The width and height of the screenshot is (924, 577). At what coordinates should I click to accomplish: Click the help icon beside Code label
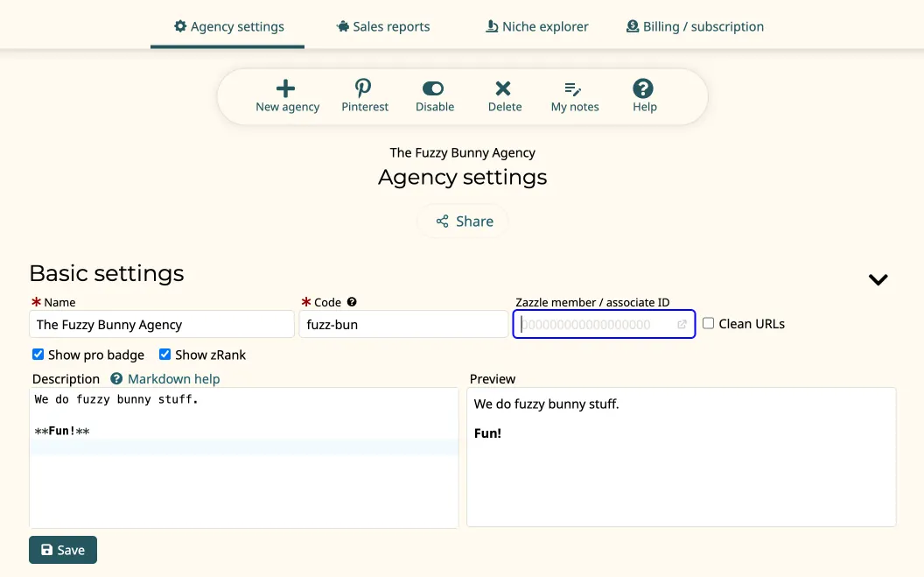(352, 302)
